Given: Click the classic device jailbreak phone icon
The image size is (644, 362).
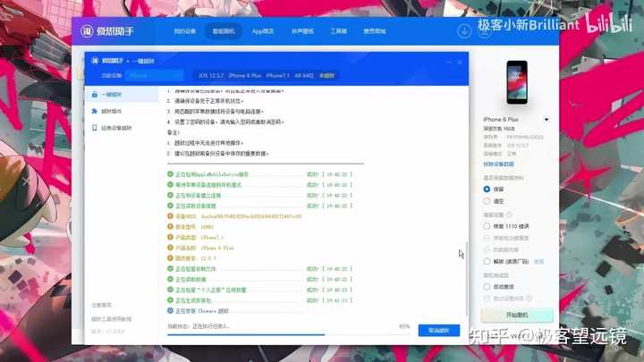Looking at the screenshot, I should point(95,128).
